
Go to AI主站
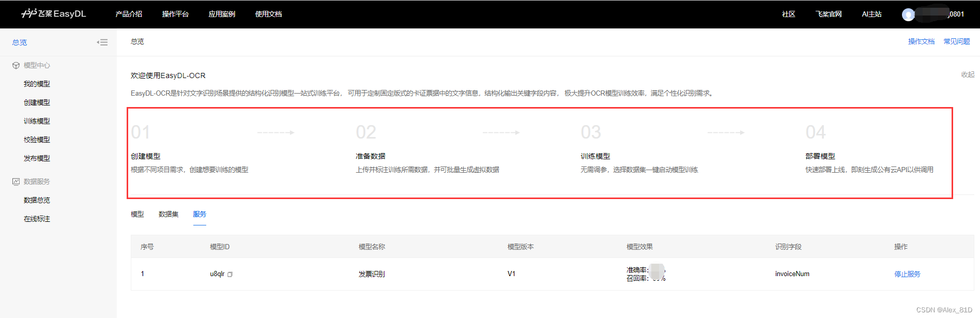[x=871, y=14]
